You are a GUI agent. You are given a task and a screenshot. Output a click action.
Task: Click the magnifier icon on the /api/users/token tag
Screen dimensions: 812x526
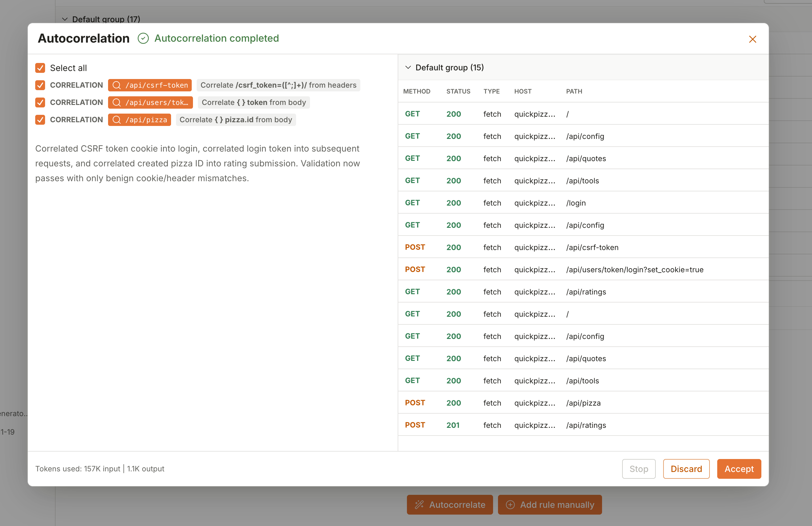[117, 102]
